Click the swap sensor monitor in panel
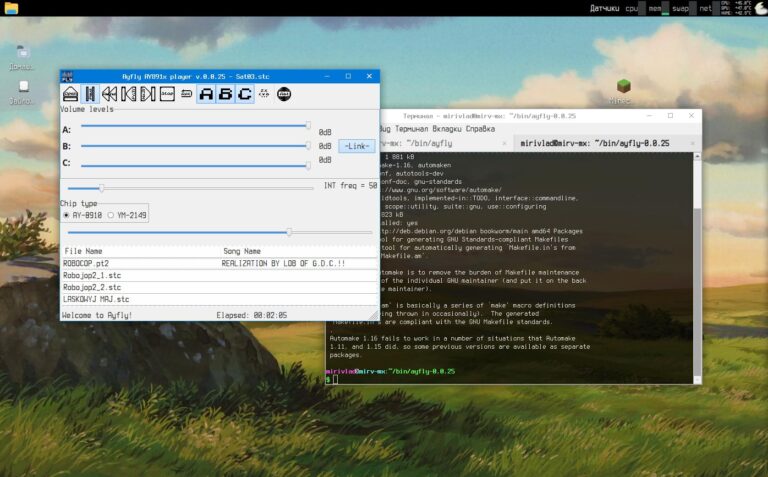The width and height of the screenshot is (768, 477). (x=683, y=8)
